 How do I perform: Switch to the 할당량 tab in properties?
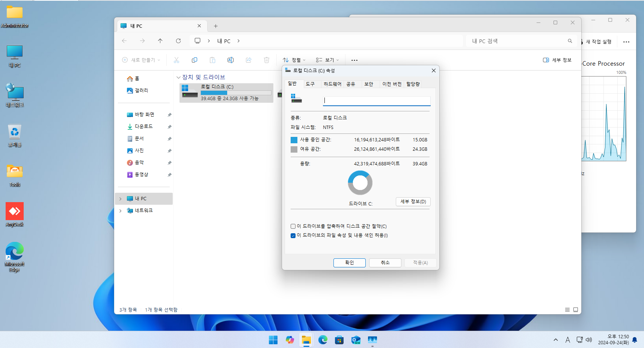click(x=413, y=84)
